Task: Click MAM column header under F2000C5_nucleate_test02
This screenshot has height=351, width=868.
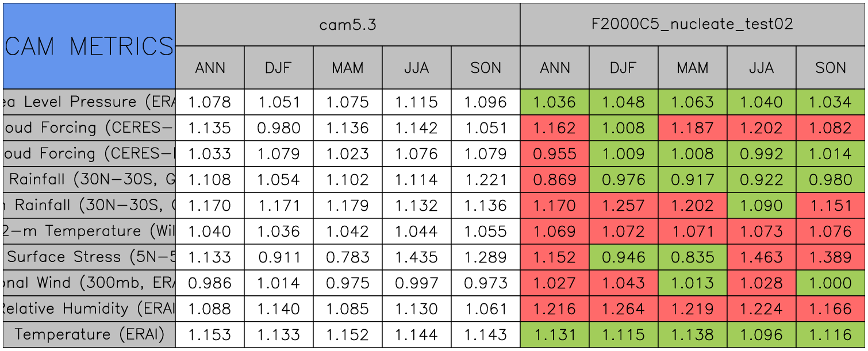Action: pos(693,68)
